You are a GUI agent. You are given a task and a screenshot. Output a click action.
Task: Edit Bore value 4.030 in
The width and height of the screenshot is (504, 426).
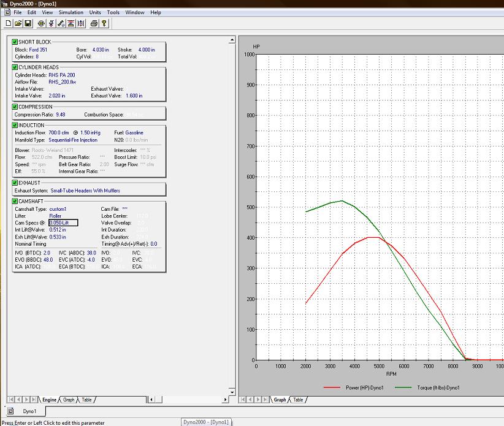coord(101,50)
